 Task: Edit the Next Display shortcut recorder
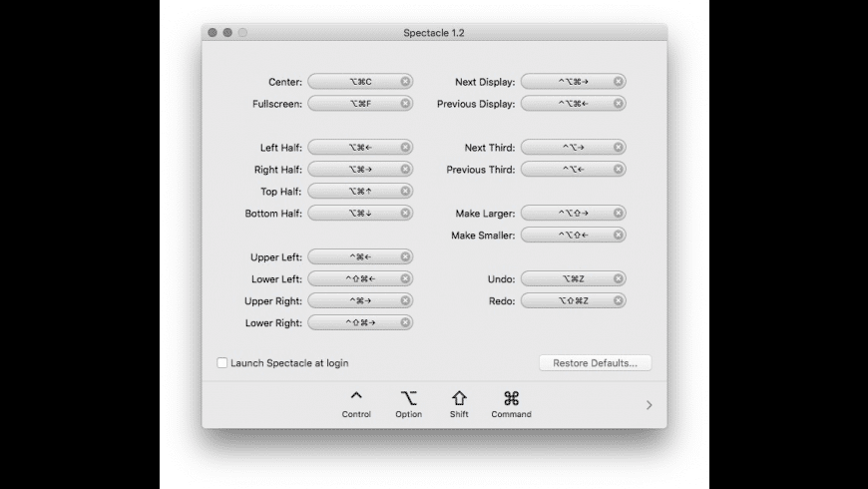[573, 82]
